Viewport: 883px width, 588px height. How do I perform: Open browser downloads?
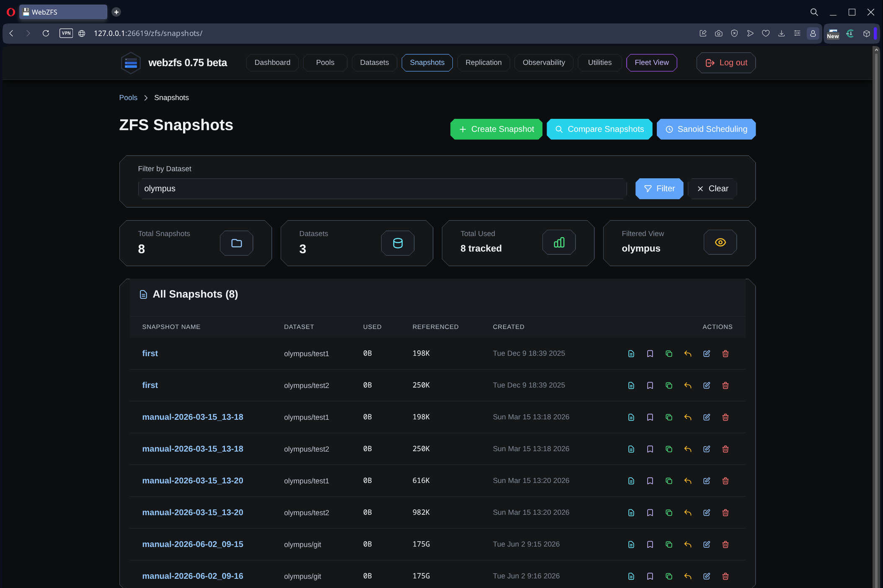click(781, 33)
